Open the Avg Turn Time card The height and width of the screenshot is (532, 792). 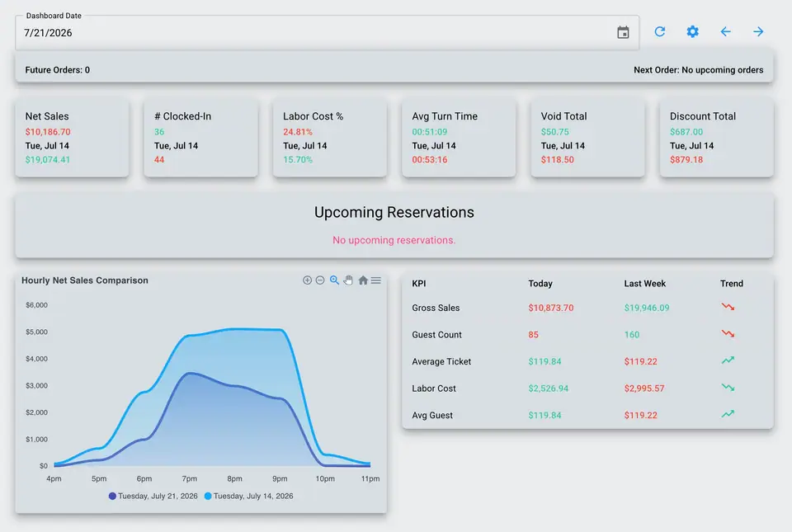459,137
